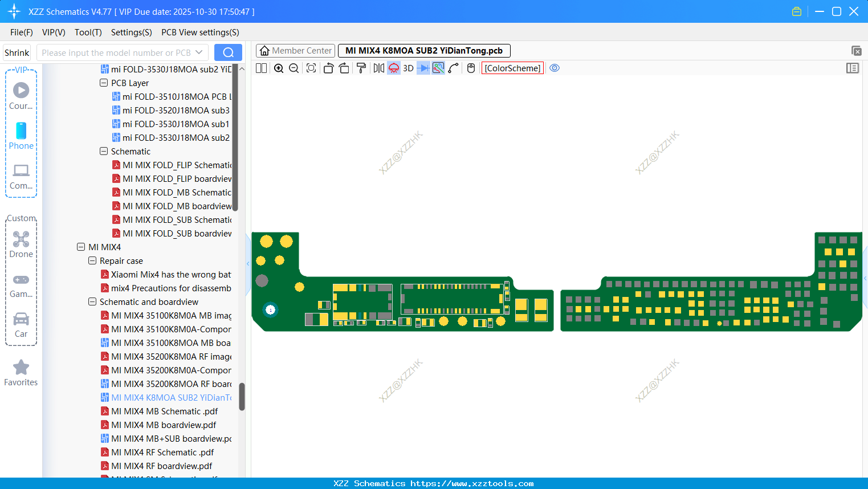The height and width of the screenshot is (489, 868).
Task: Collapse the MI MIX4 tree node
Action: (81, 247)
